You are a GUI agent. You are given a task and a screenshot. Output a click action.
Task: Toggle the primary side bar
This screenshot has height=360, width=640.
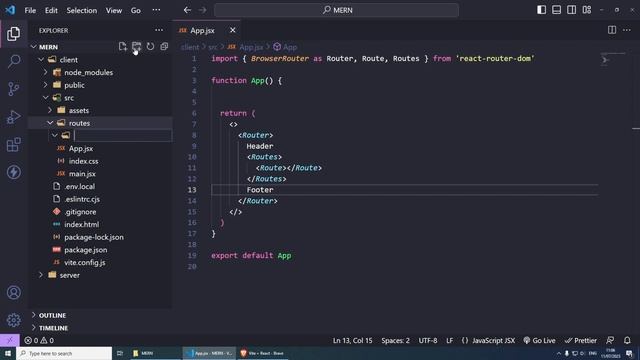[541, 10]
